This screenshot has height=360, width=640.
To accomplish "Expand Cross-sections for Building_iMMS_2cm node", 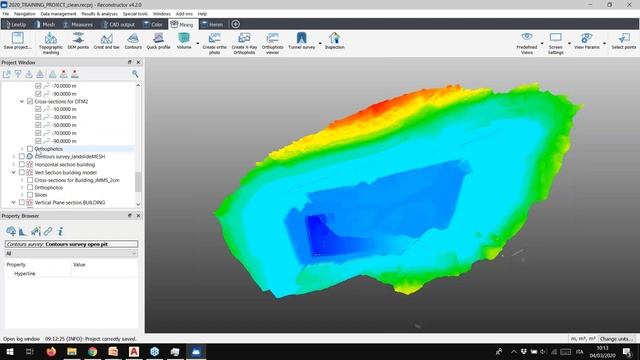I will [22, 180].
